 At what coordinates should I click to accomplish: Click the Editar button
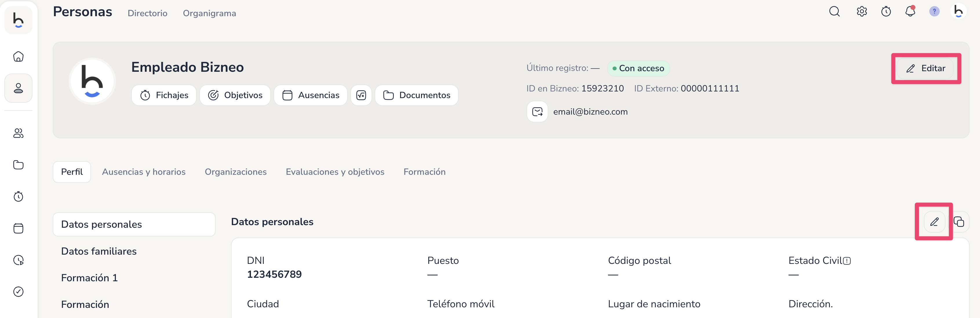(x=926, y=68)
